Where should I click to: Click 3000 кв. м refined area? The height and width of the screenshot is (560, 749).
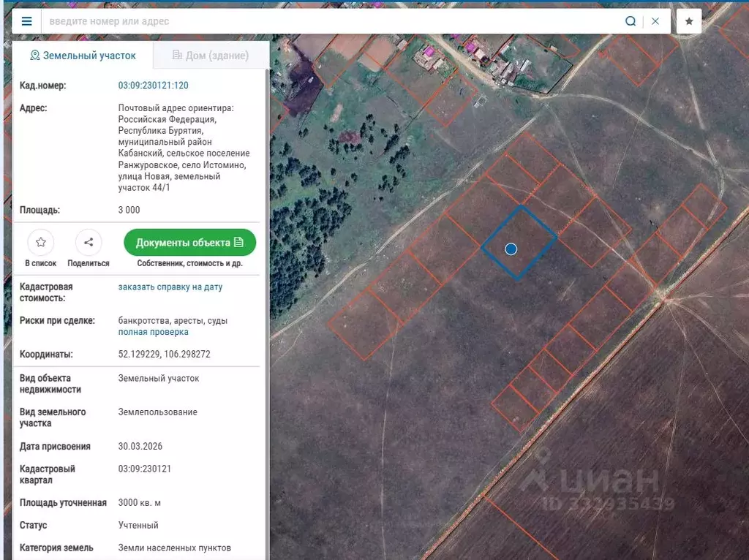click(x=140, y=503)
